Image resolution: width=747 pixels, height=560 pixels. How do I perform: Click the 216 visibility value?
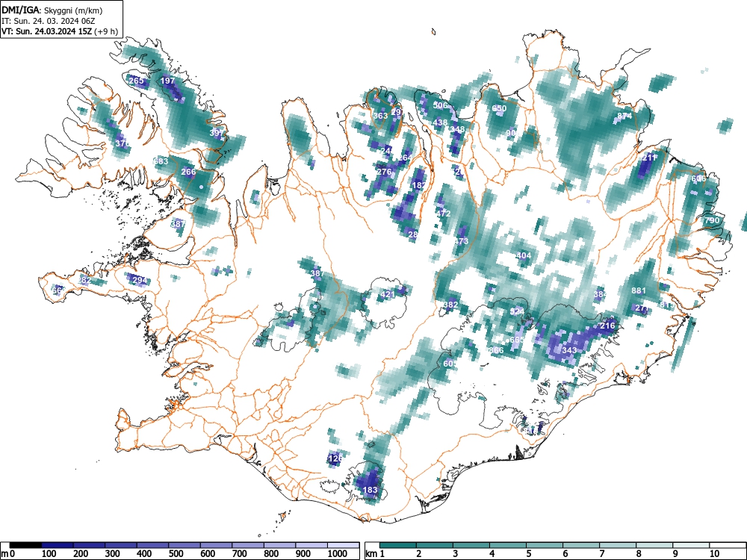click(607, 326)
